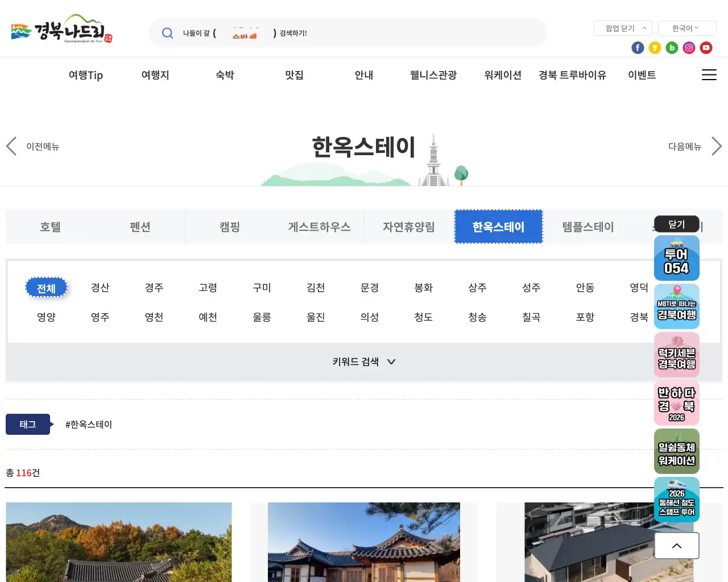Filter by region 문경
The image size is (728, 582).
tap(370, 288)
